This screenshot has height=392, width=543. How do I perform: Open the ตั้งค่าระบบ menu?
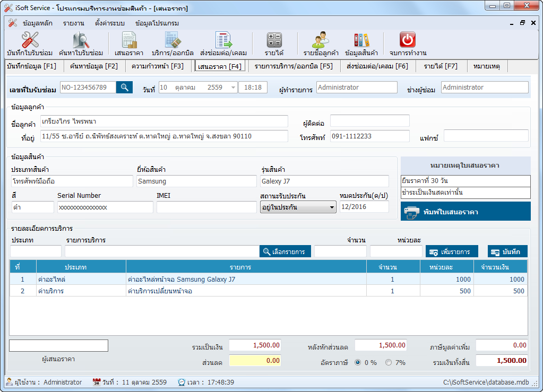[110, 23]
